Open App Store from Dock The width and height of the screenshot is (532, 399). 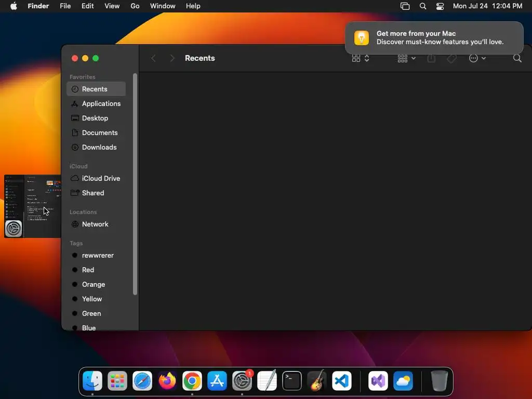tap(217, 381)
